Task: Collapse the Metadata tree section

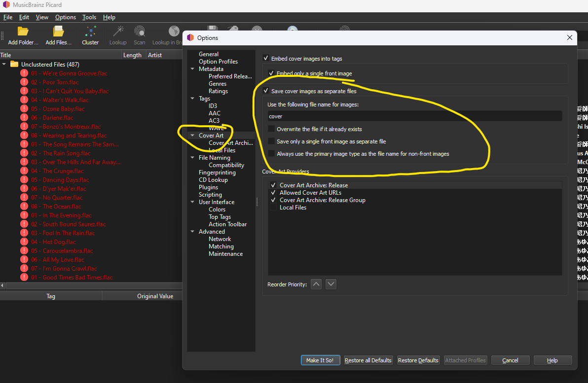Action: 193,69
